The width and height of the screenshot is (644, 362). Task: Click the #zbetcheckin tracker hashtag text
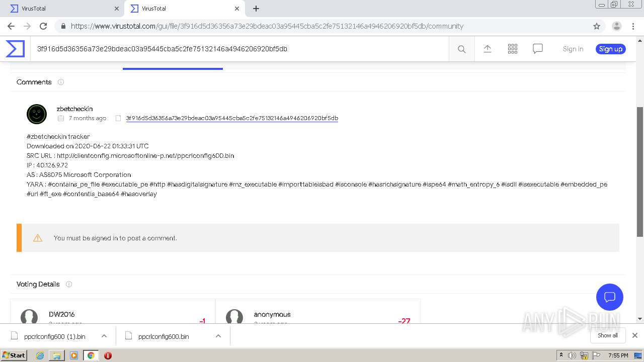[58, 136]
